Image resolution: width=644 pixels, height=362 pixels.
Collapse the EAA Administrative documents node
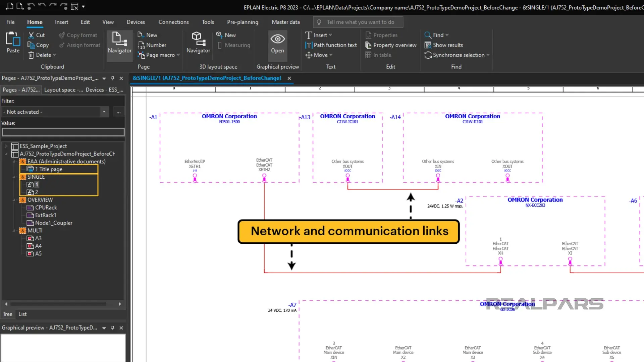tap(14, 162)
